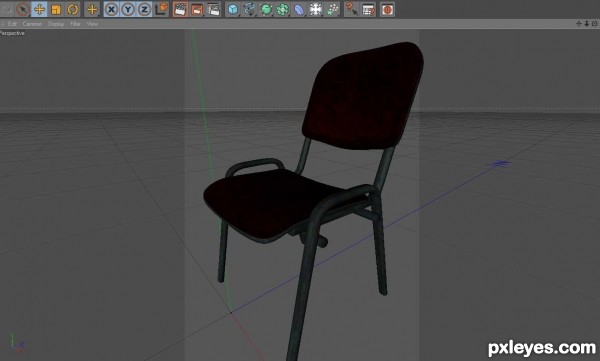The width and height of the screenshot is (600, 361).
Task: Open the viewport Cameras menu
Action: tap(32, 24)
